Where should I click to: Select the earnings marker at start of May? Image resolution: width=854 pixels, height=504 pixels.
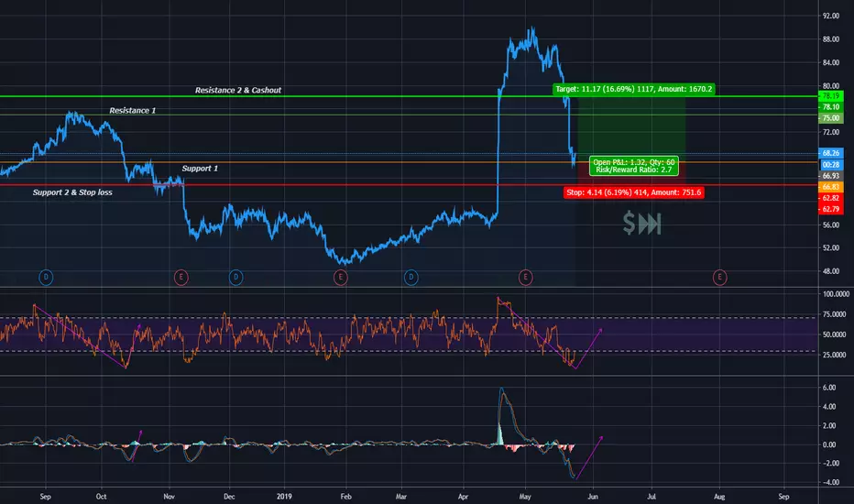[x=525, y=278]
